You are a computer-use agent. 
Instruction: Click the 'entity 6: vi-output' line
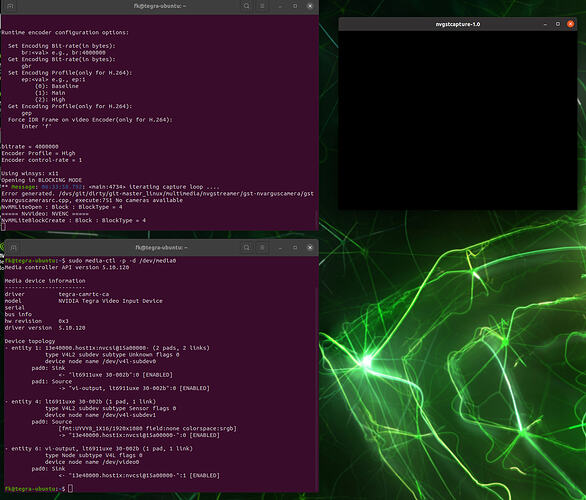coord(99,448)
